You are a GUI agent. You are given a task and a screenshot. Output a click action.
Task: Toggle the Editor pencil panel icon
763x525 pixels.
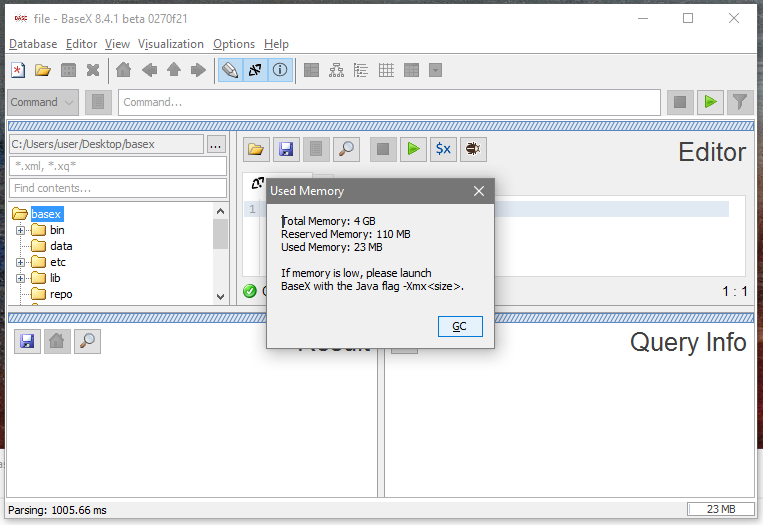[230, 71]
